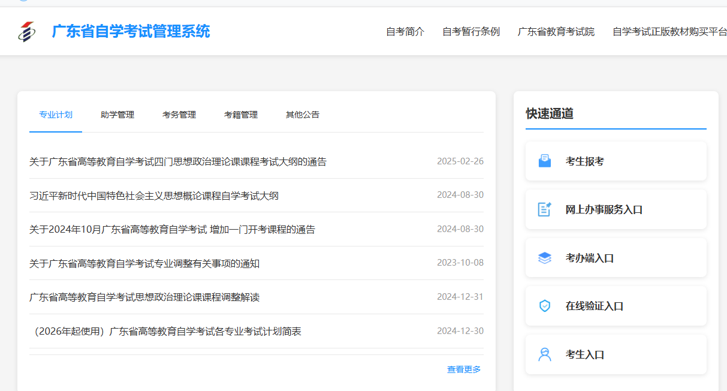Click the 网上办事服务入口 document icon

pyautogui.click(x=545, y=209)
